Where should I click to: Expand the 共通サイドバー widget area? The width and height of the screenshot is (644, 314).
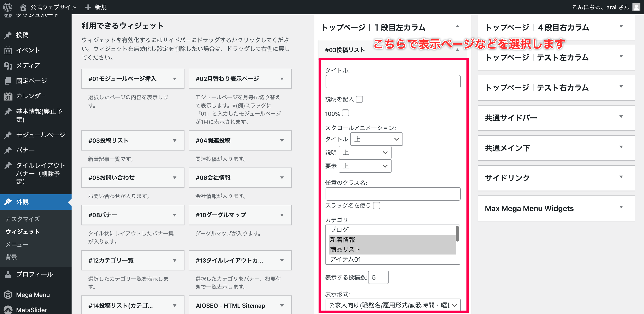point(621,117)
